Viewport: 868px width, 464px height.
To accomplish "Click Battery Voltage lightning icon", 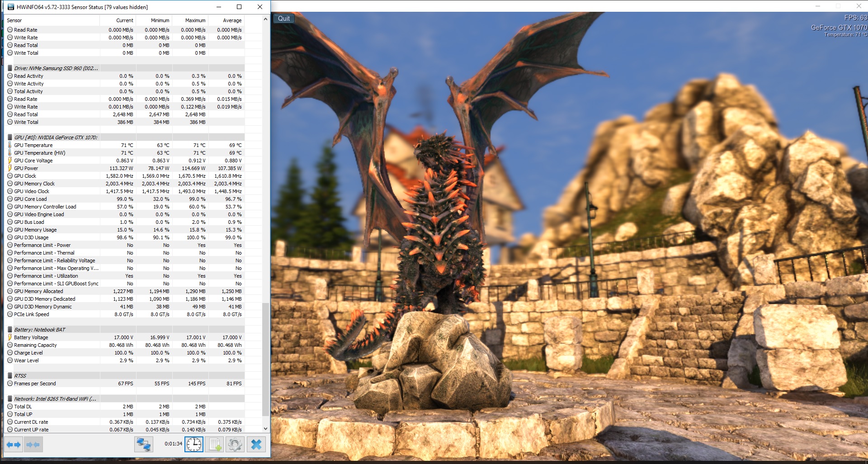I will pos(10,337).
